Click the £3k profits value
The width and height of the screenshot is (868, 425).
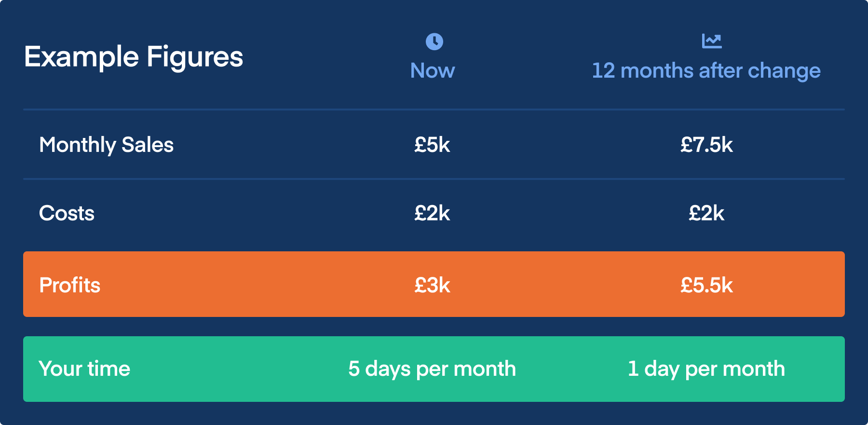432,285
